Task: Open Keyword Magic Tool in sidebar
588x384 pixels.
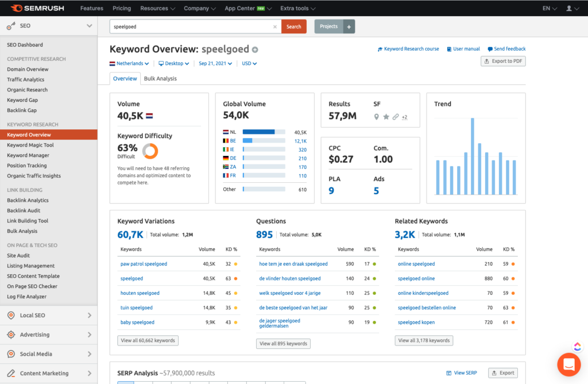Action: [30, 145]
